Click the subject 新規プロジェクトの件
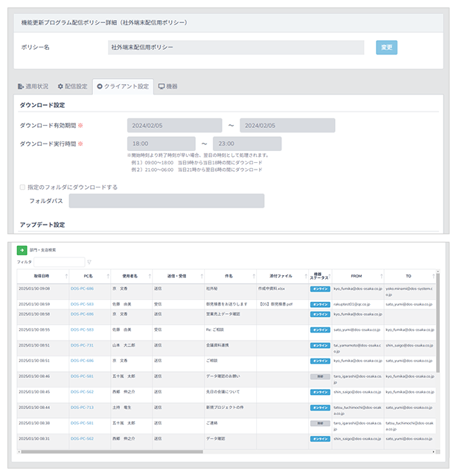This screenshot has height=476, width=457. (x=225, y=408)
